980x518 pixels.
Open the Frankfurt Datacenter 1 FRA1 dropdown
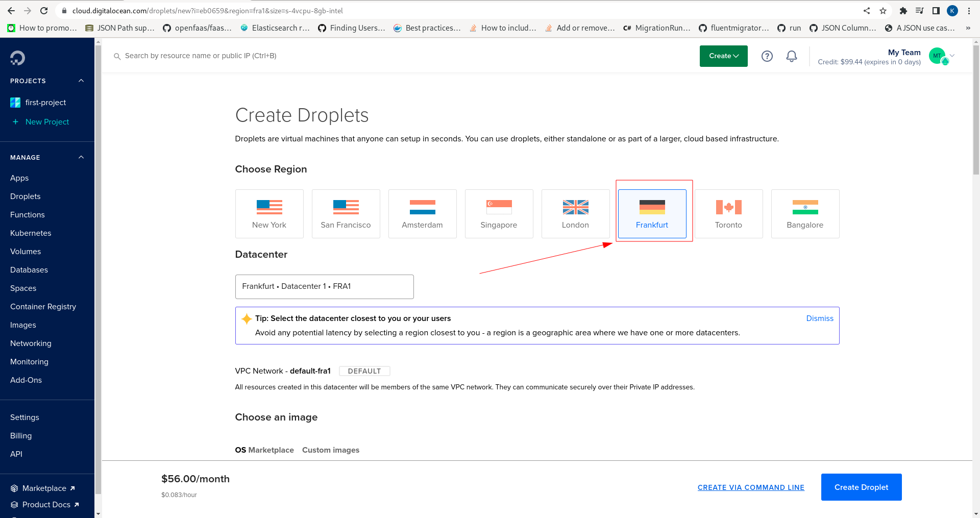324,287
